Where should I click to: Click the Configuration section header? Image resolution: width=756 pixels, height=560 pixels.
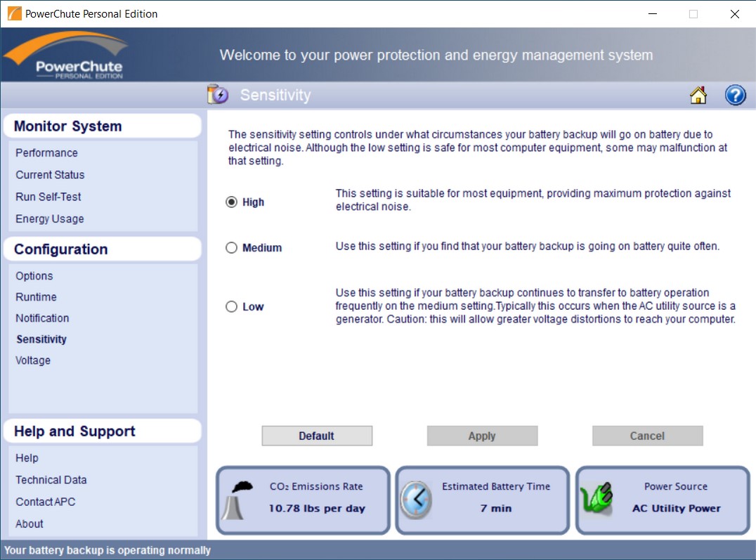(102, 249)
